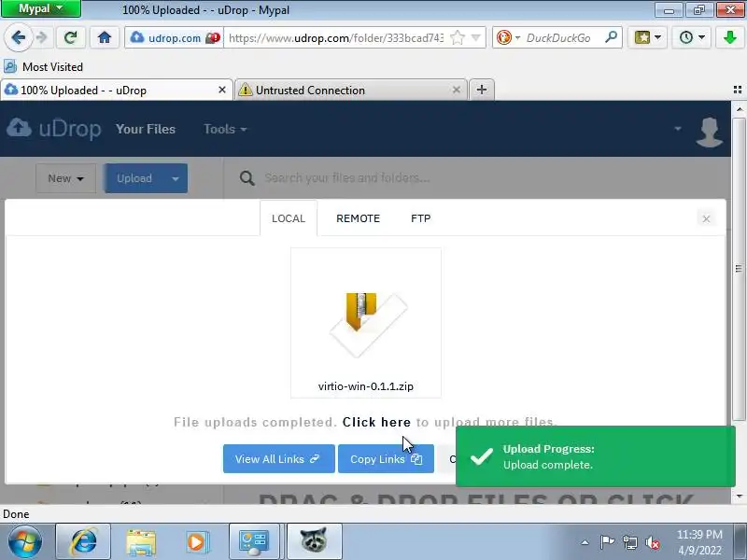
Task: Open the Mypal application menu
Action: click(41, 8)
